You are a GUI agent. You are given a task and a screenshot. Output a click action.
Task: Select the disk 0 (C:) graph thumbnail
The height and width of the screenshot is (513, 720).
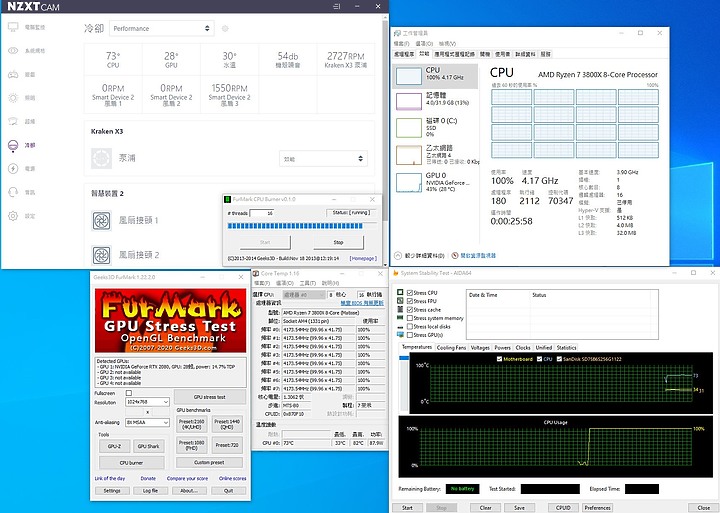tap(409, 128)
